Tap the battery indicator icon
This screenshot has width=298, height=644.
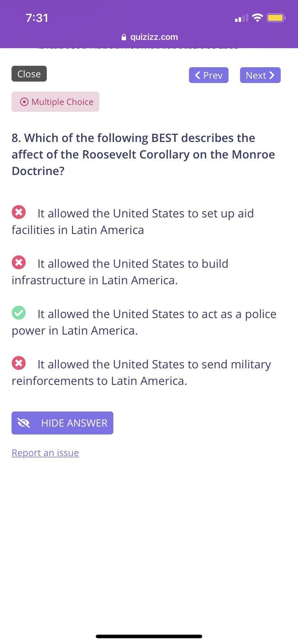pyautogui.click(x=276, y=18)
